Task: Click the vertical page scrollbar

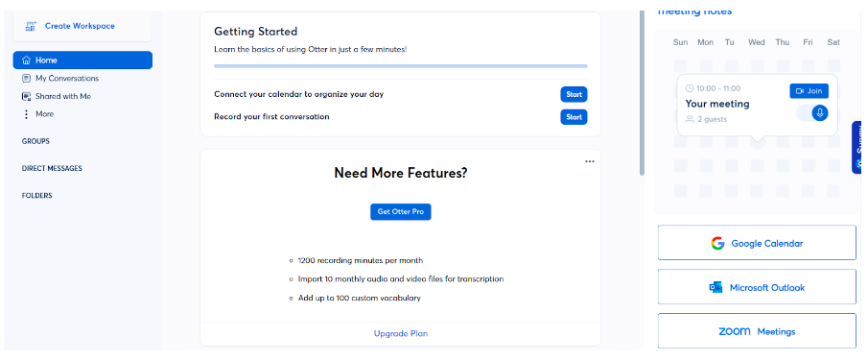Action: coord(643,93)
